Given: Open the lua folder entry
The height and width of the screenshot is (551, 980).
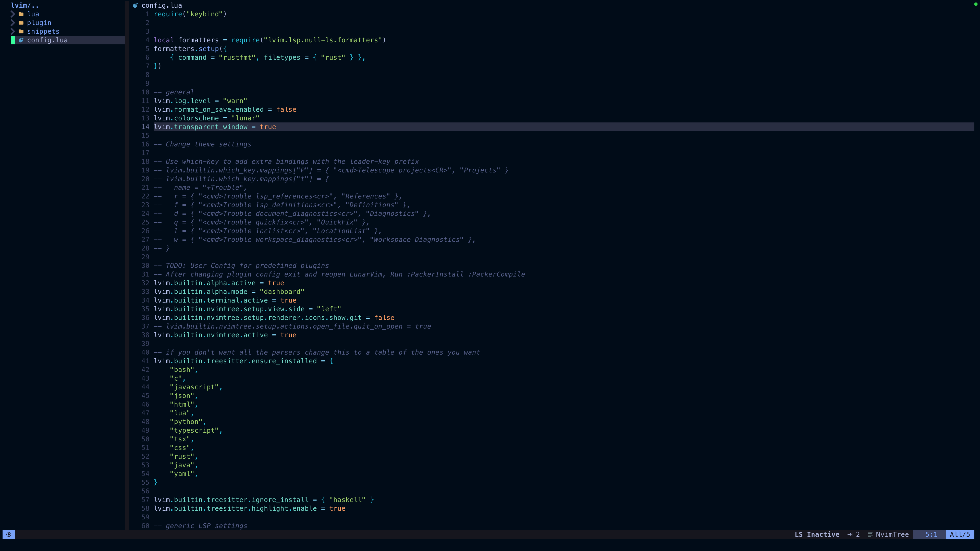Looking at the screenshot, I should pos(33,14).
